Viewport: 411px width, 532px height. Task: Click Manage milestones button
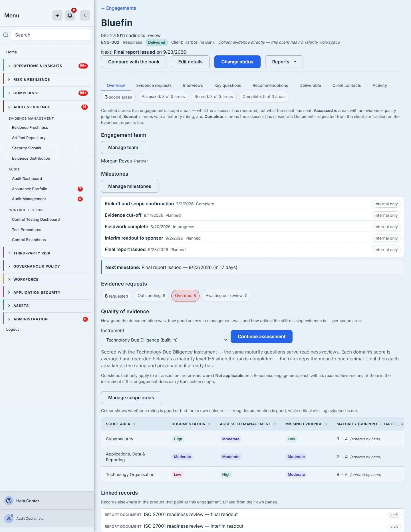coord(130,186)
